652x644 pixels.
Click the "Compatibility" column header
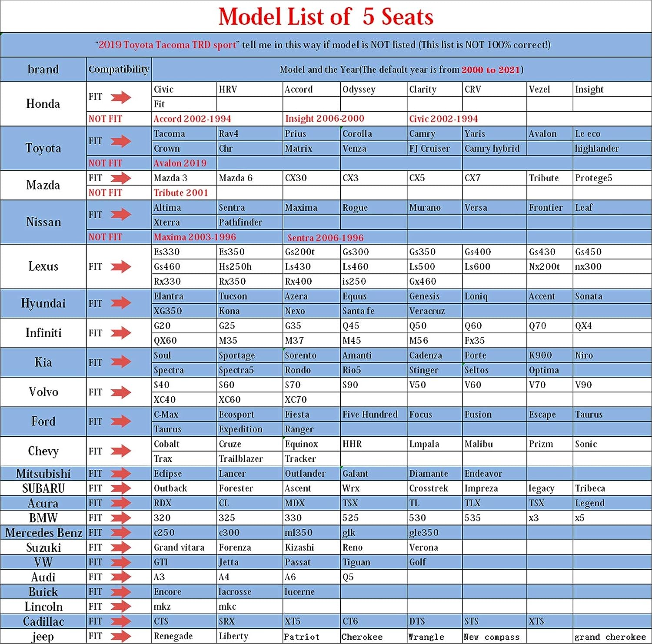coord(119,70)
